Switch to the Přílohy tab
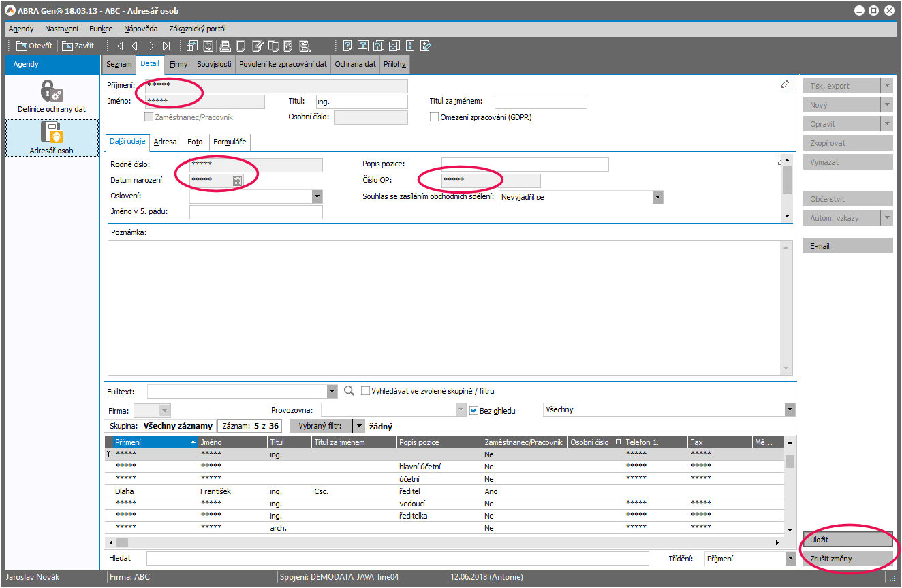902x588 pixels. pyautogui.click(x=394, y=64)
